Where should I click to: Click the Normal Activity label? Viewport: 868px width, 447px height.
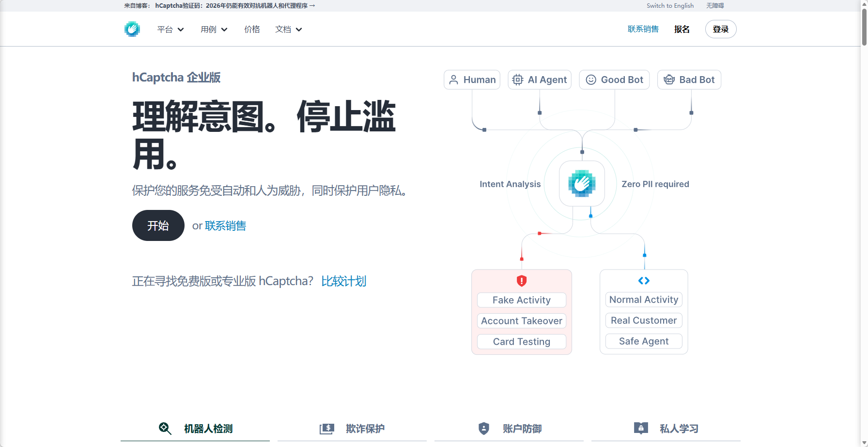(x=644, y=300)
